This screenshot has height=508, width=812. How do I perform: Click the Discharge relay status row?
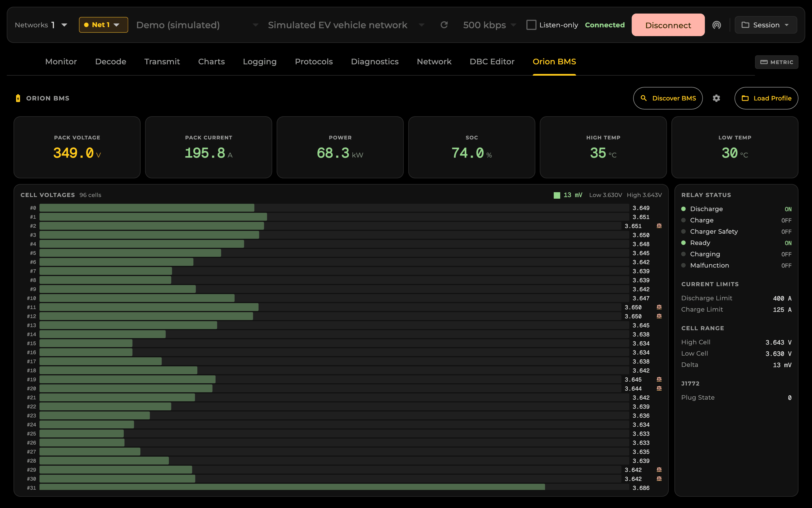coord(736,209)
